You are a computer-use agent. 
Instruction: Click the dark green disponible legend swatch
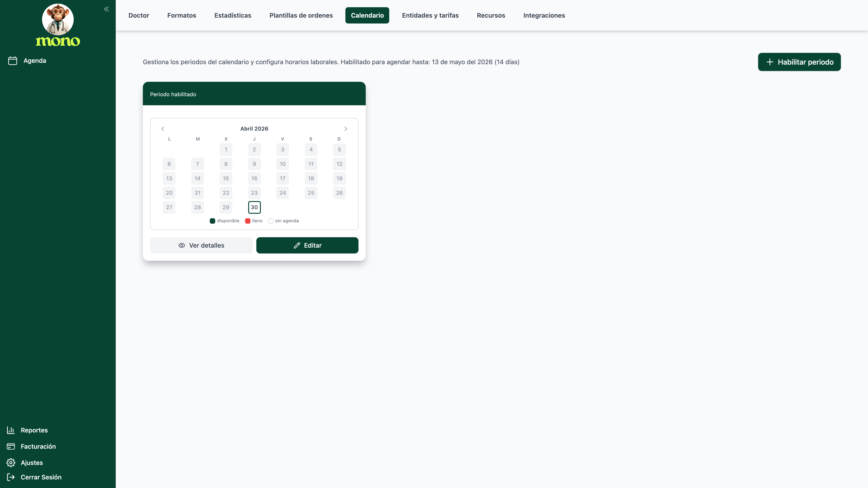(212, 221)
